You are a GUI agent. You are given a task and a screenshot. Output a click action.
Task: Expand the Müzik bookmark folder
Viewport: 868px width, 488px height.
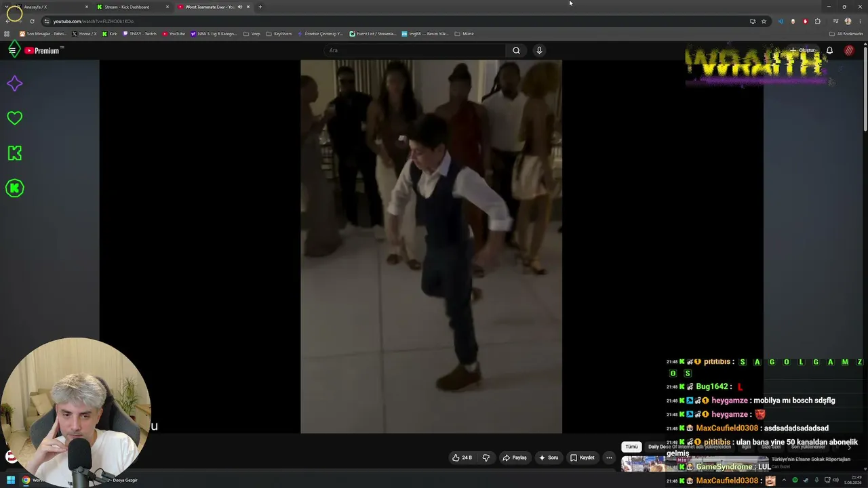coord(465,34)
